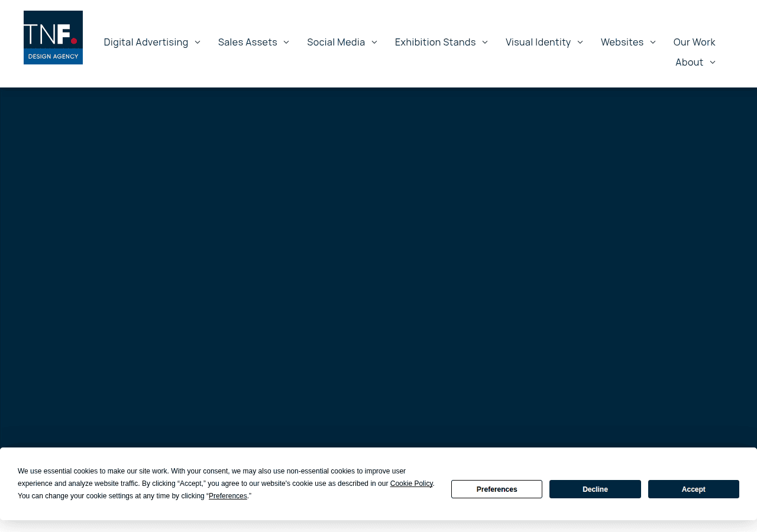Click the TNF Design Agency logo
The width and height of the screenshot is (757, 532).
pyautogui.click(x=53, y=37)
